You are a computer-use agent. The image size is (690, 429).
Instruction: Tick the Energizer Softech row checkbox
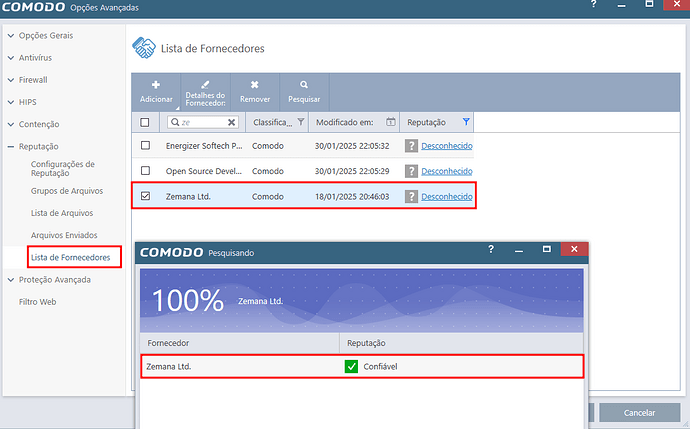click(x=146, y=146)
